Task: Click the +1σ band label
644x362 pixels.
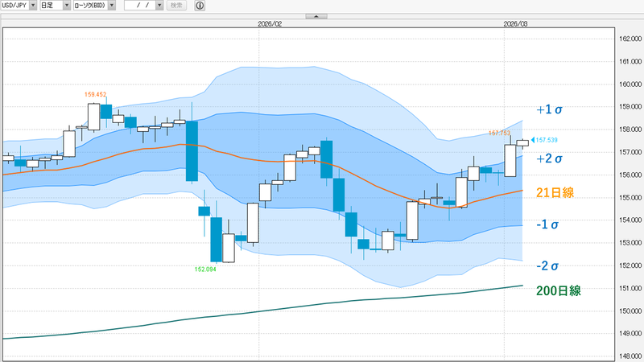Action: pyautogui.click(x=549, y=109)
